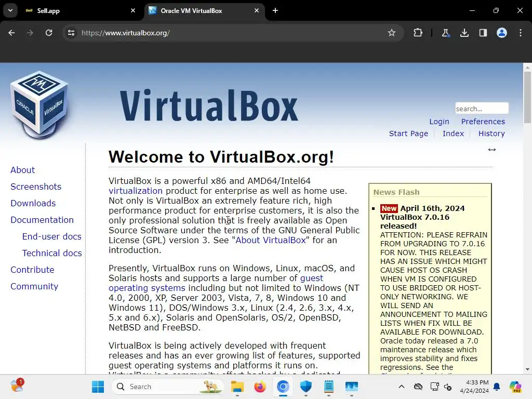Open the widgets icon with badge
The image size is (532, 399).
17,386
